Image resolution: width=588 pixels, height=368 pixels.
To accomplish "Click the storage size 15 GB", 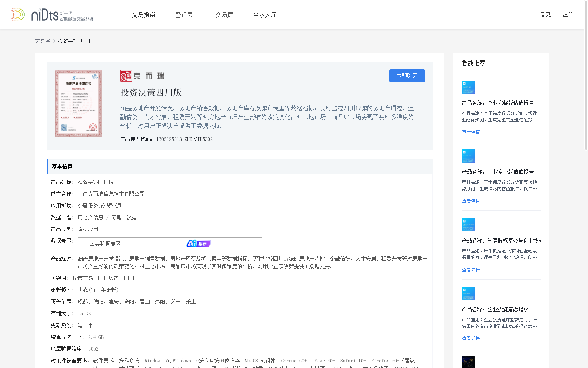I will [x=84, y=314].
